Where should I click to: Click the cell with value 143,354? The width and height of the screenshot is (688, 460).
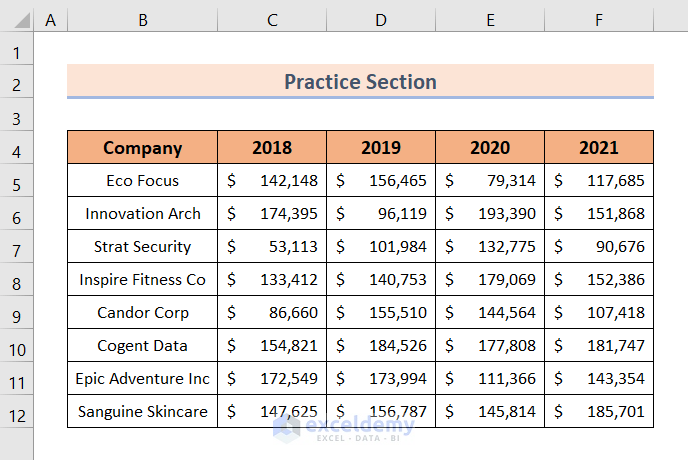tap(599, 379)
